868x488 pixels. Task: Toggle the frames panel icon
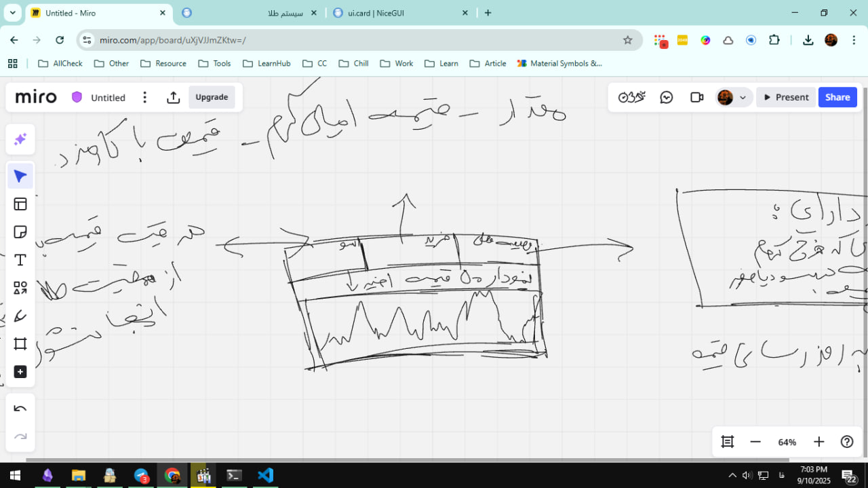(x=728, y=442)
